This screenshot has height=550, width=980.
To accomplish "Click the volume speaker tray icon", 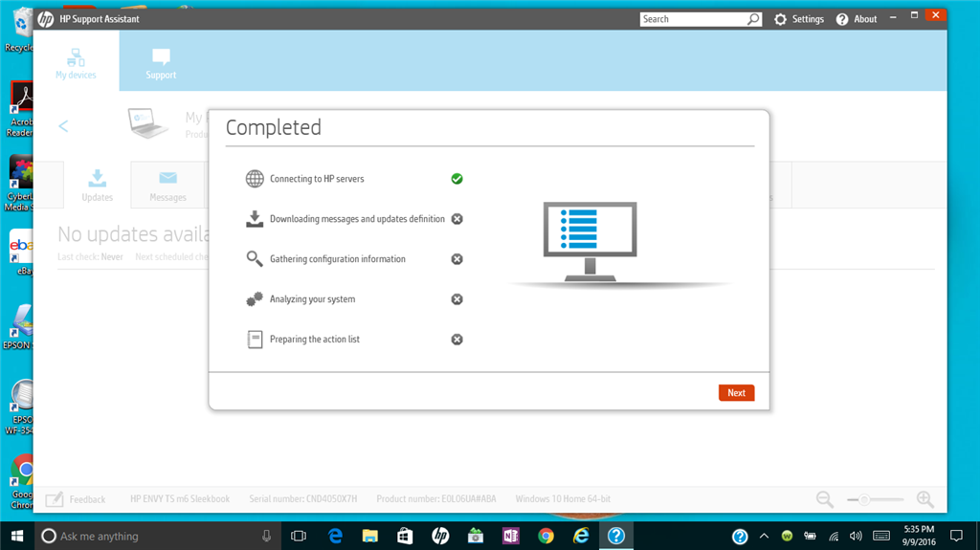I will (856, 536).
